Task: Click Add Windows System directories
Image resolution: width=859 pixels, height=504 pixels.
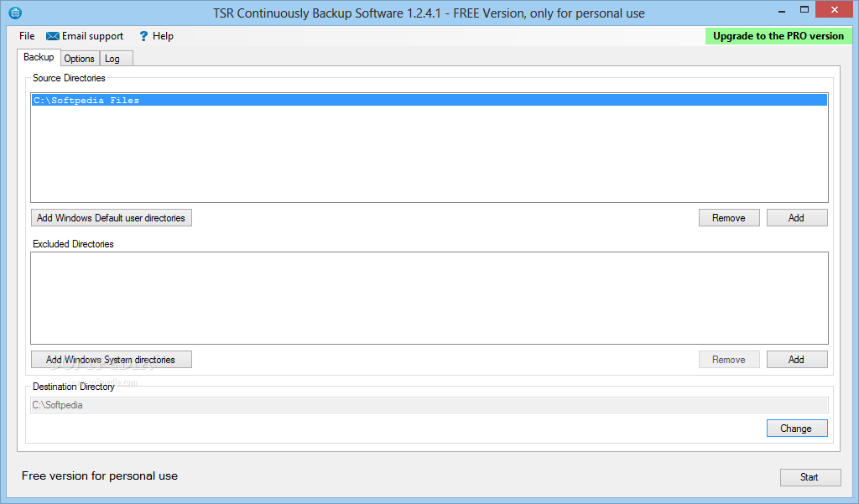Action: 112,360
